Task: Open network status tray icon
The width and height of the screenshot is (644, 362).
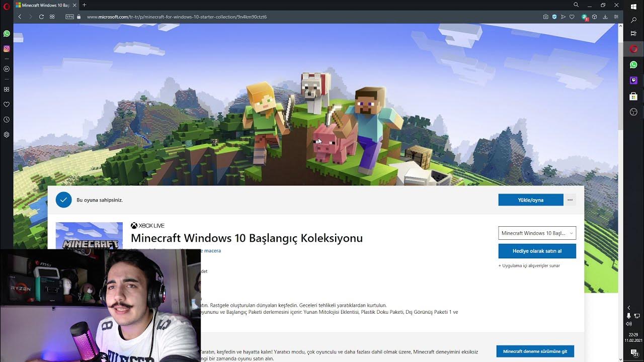Action: [637, 316]
